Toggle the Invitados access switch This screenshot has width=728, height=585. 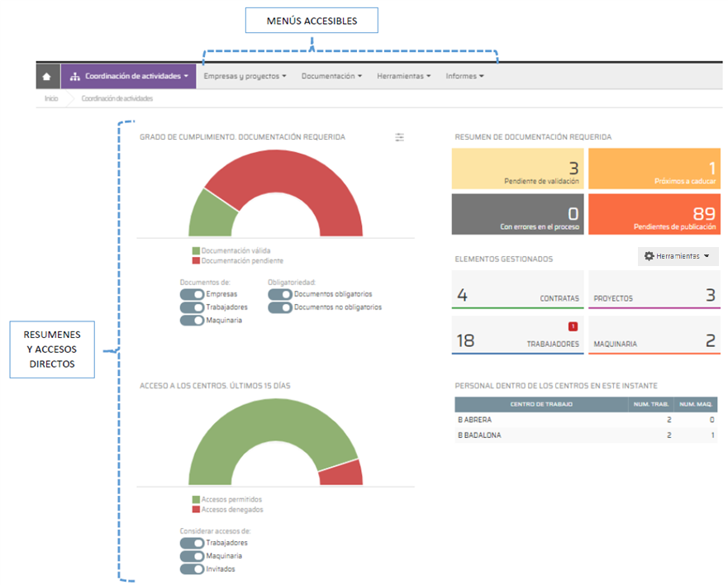(192, 569)
